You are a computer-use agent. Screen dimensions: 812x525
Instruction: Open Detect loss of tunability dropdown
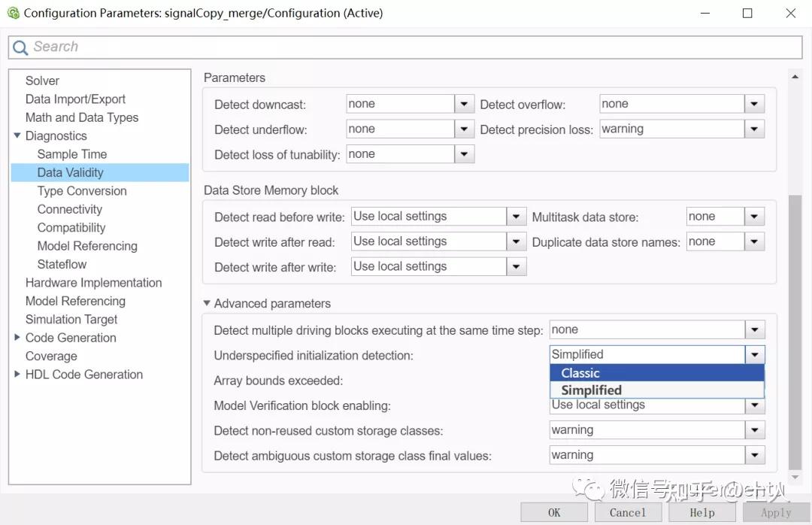point(464,154)
